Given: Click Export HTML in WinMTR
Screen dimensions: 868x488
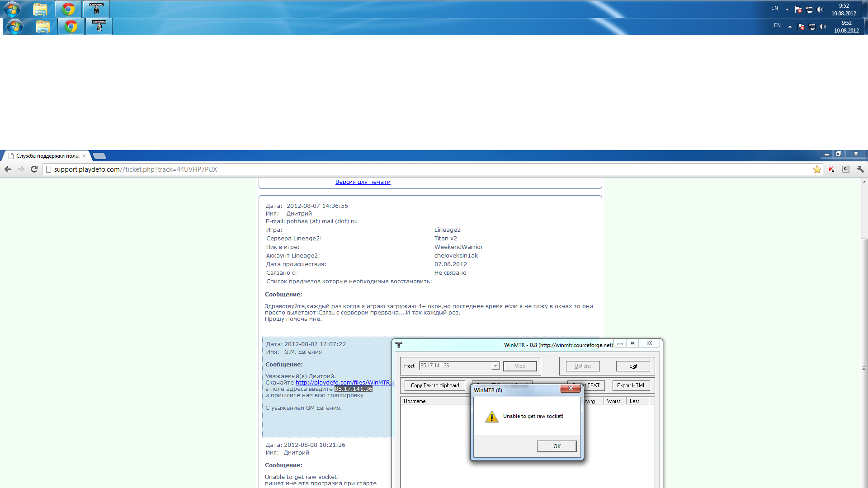Looking at the screenshot, I should click(x=631, y=385).
